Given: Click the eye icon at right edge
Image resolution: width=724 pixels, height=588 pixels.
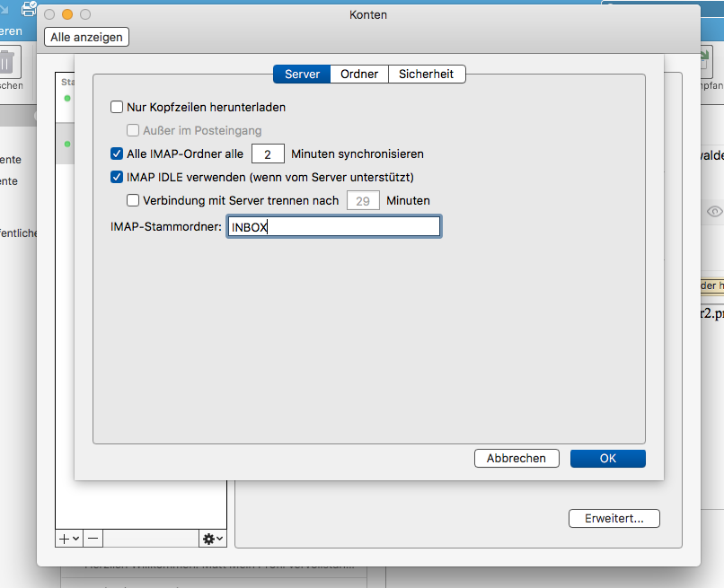Looking at the screenshot, I should [714, 212].
